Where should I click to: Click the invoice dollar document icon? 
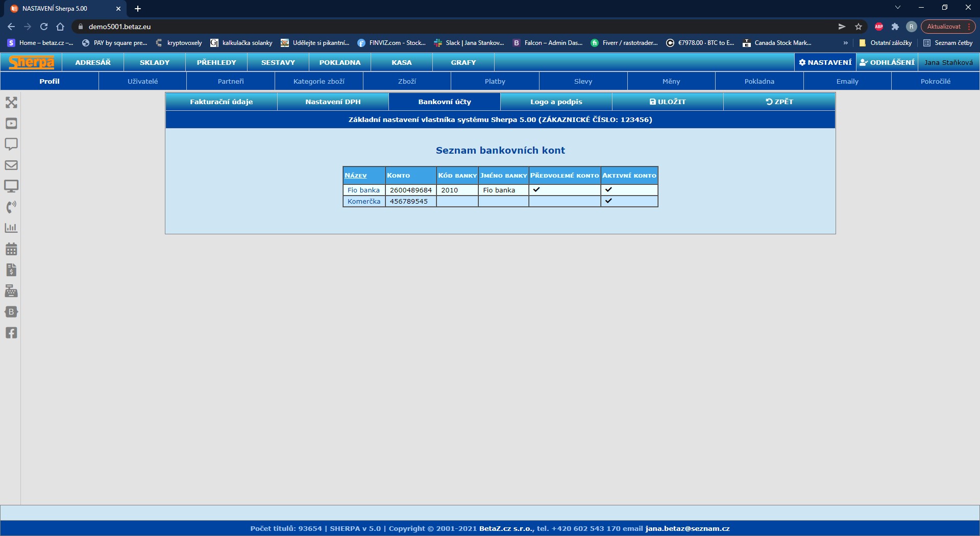11,270
